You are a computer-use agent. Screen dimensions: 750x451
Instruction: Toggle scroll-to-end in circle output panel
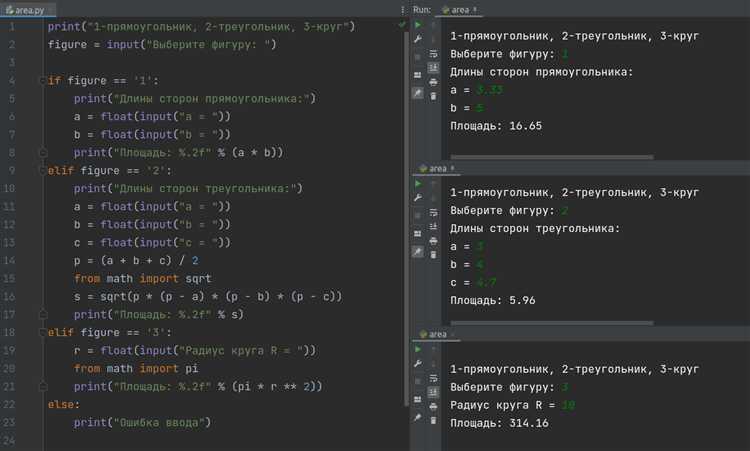click(433, 392)
